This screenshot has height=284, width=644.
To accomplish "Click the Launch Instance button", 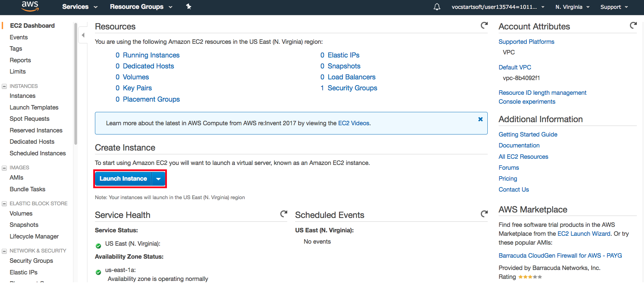I will (123, 179).
